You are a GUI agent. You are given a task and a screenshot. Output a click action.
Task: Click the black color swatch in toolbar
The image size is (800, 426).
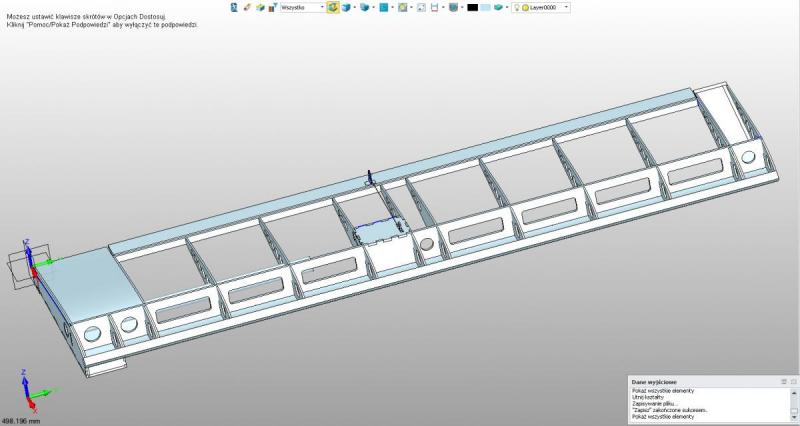[473, 7]
